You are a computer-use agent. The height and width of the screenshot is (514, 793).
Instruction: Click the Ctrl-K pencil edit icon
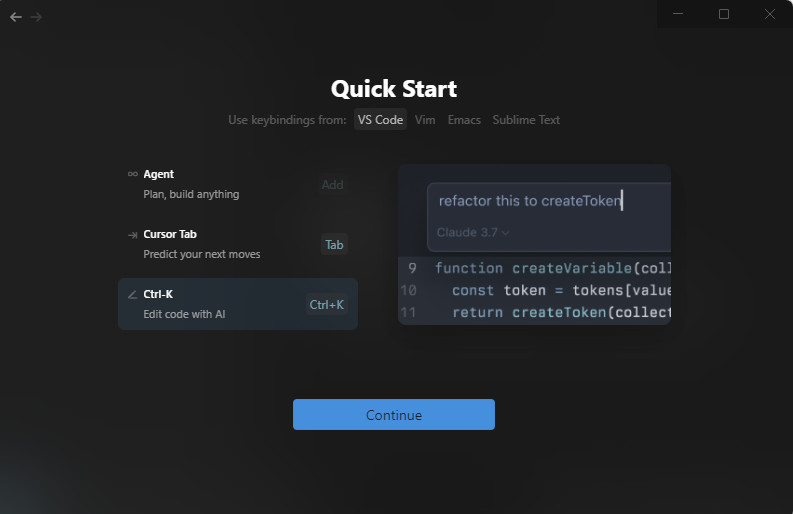133,294
